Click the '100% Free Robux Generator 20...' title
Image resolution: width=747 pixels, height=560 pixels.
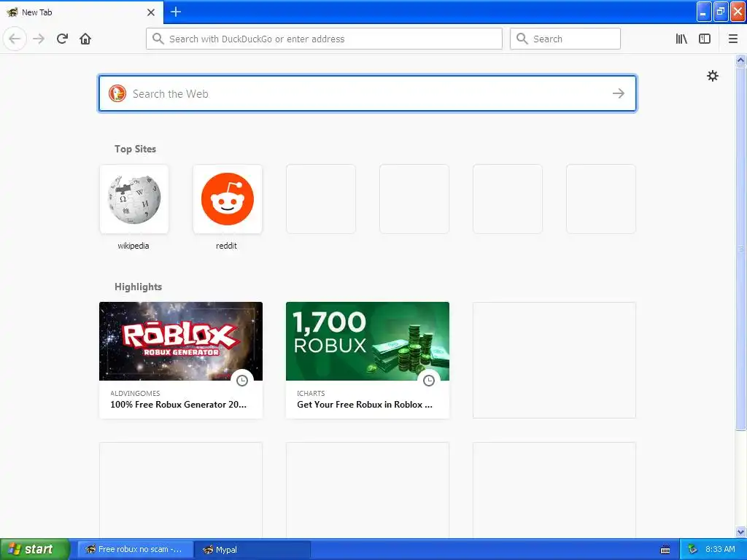(x=178, y=404)
